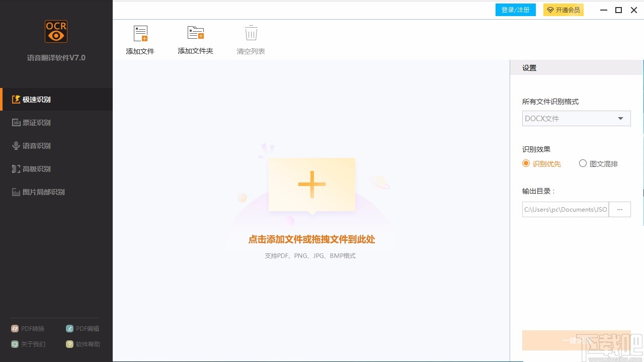
Task: Select the 添加文件 (Add File) icon
Action: [x=140, y=34]
